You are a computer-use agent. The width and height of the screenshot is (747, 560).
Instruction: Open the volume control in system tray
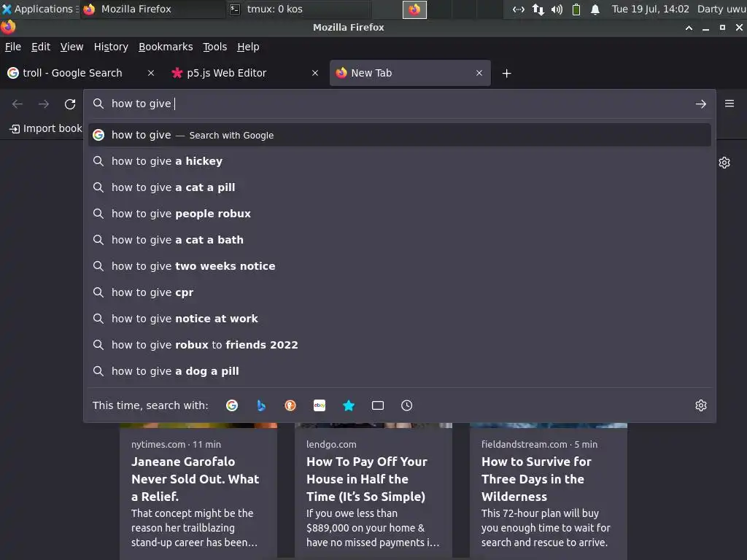(557, 9)
